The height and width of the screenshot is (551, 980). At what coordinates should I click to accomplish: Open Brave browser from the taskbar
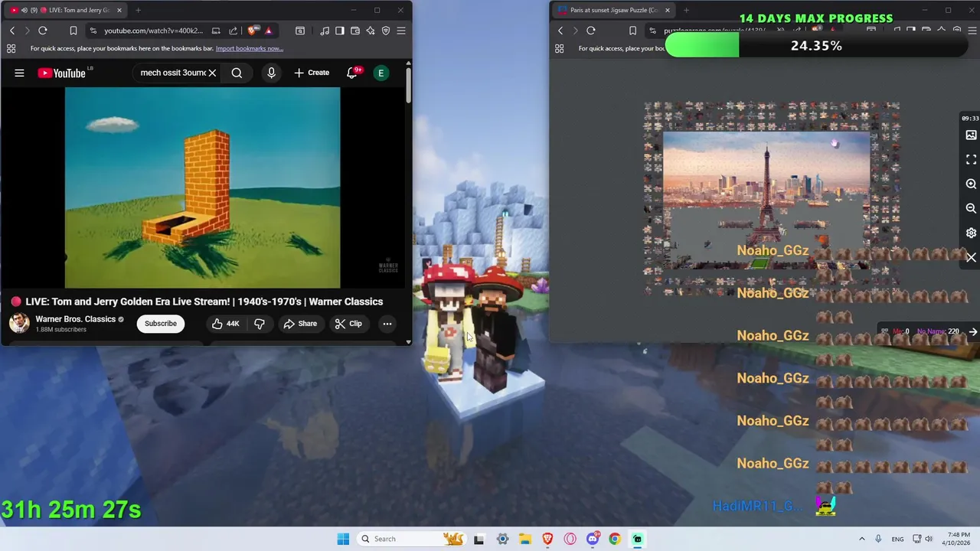click(x=547, y=539)
